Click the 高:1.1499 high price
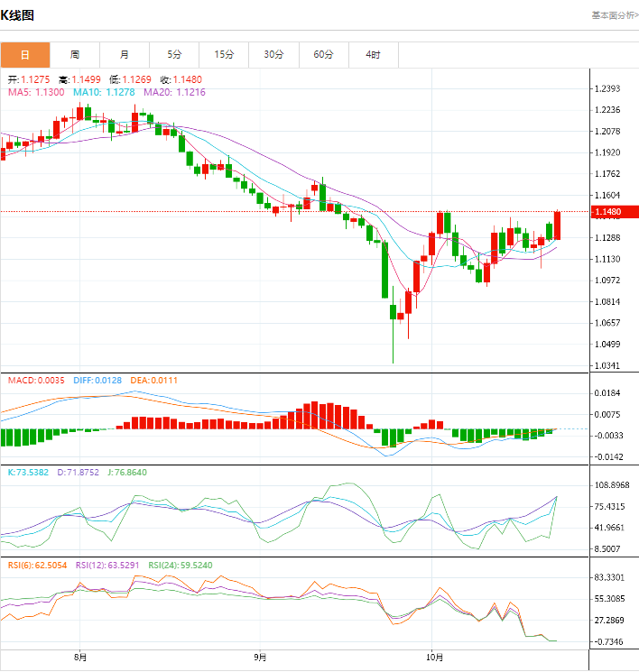639x672 pixels. 79,79
